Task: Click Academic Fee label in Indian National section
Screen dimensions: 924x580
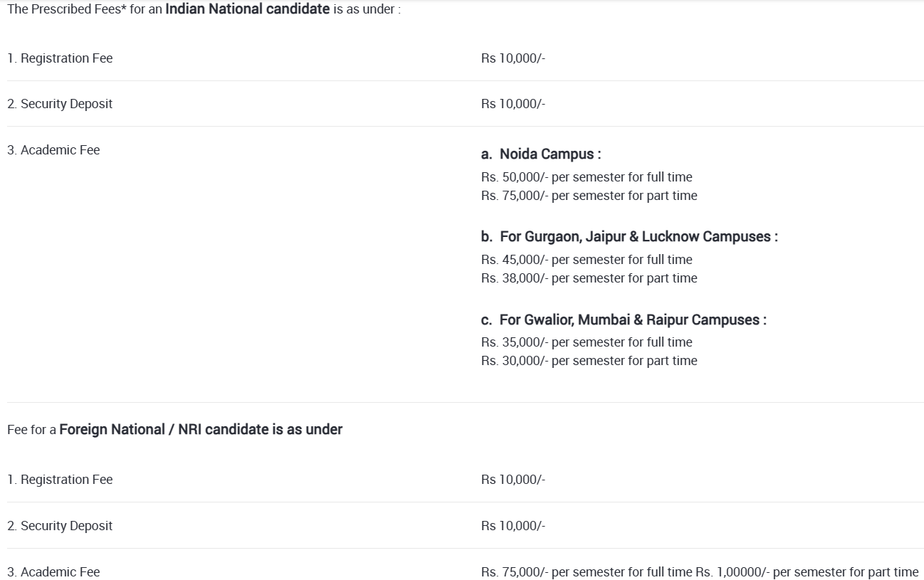Action: pyautogui.click(x=53, y=150)
